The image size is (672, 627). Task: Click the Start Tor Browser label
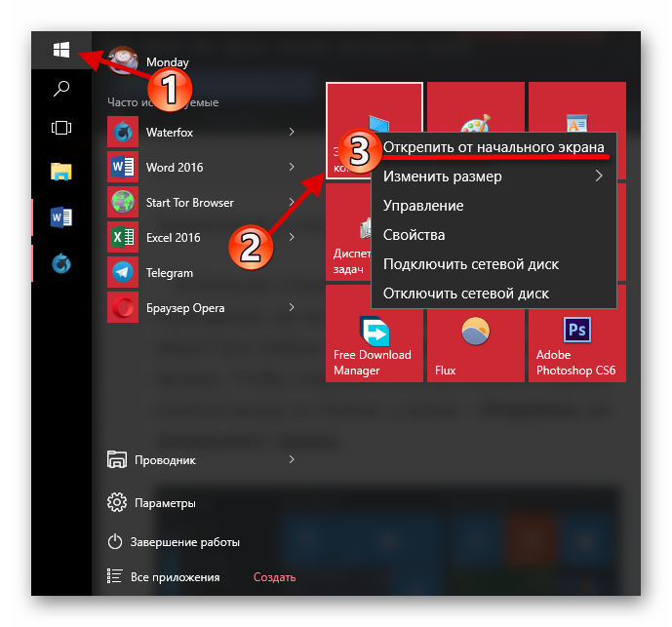point(190,202)
